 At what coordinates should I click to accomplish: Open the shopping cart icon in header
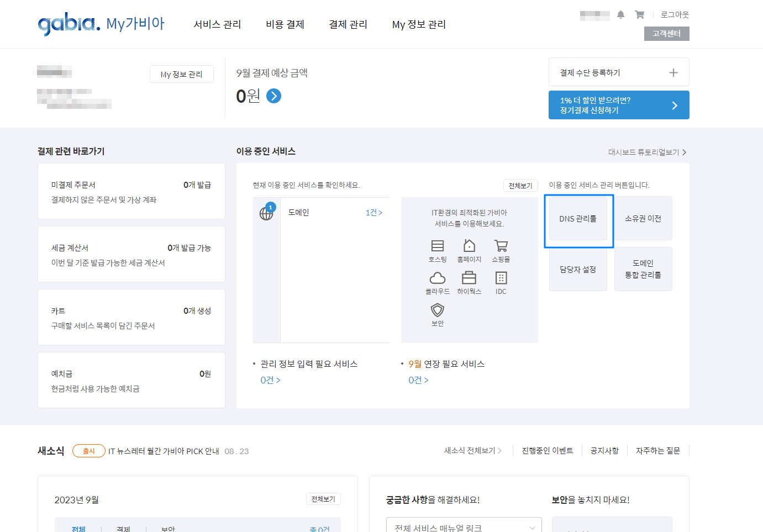639,15
